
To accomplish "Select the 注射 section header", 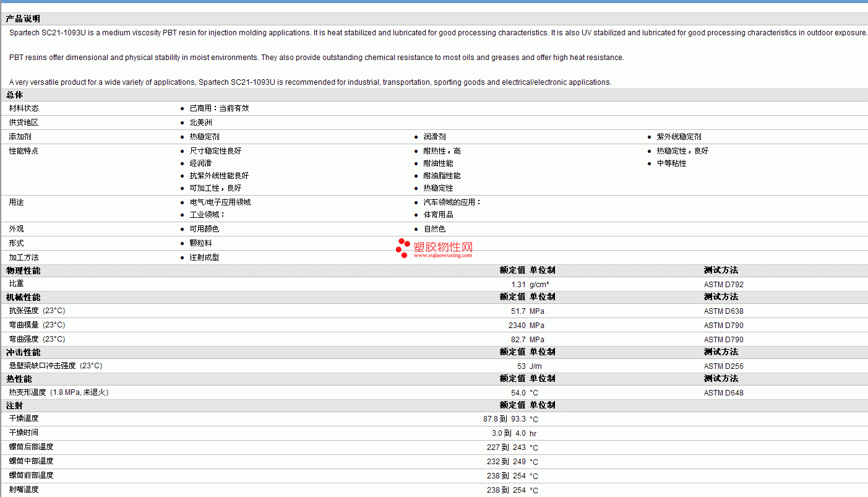I will [15, 405].
